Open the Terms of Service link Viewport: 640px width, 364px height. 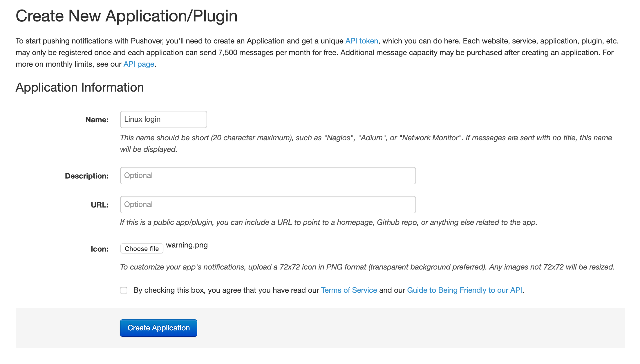pyautogui.click(x=349, y=290)
